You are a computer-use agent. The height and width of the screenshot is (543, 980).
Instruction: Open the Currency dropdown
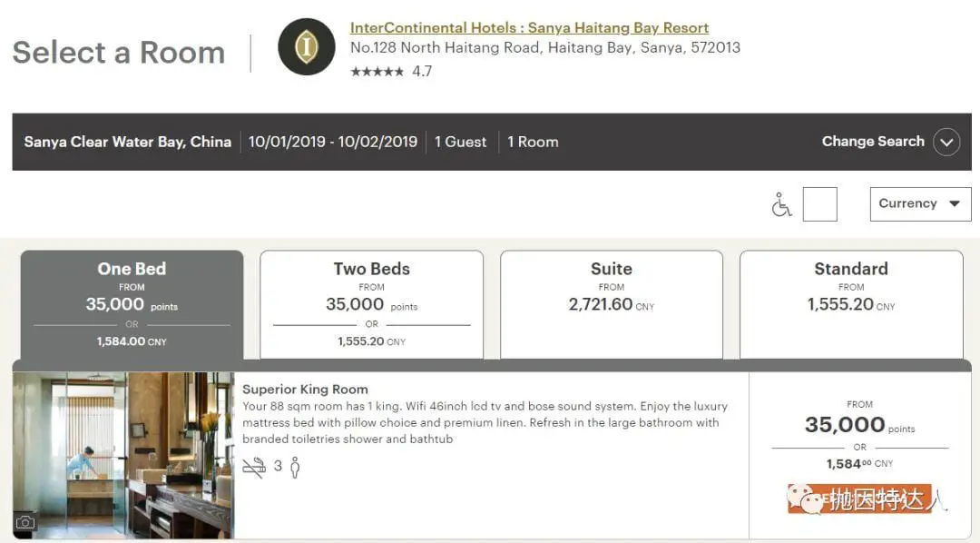tap(919, 203)
